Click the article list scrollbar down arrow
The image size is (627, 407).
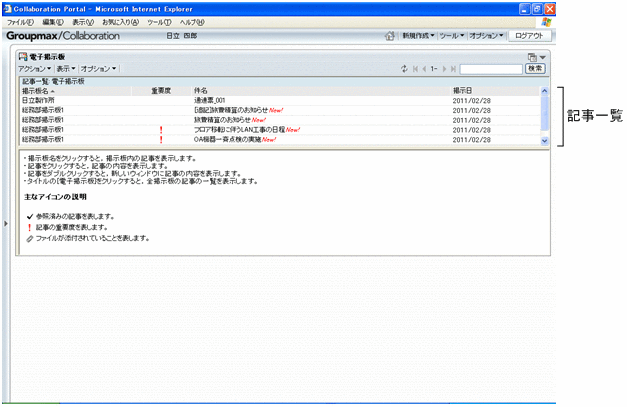point(544,141)
